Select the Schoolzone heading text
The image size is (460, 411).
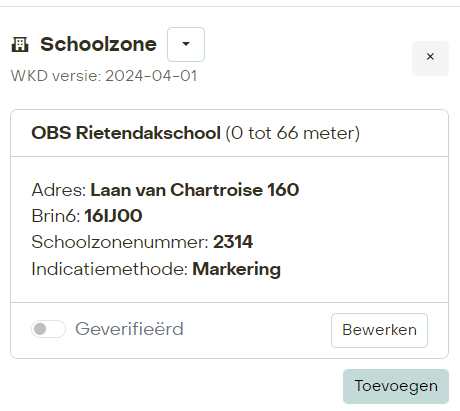[x=98, y=44]
